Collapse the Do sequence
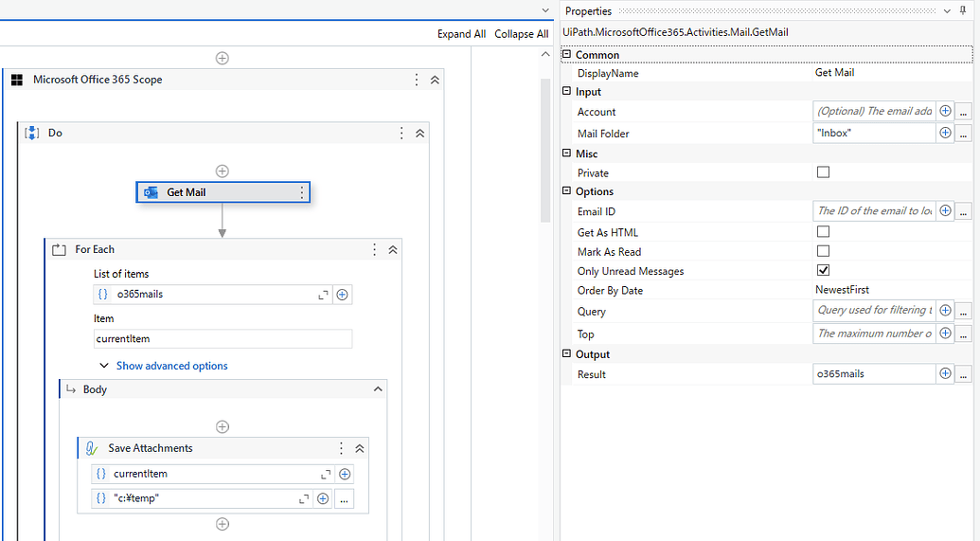The image size is (980, 541). [x=420, y=134]
